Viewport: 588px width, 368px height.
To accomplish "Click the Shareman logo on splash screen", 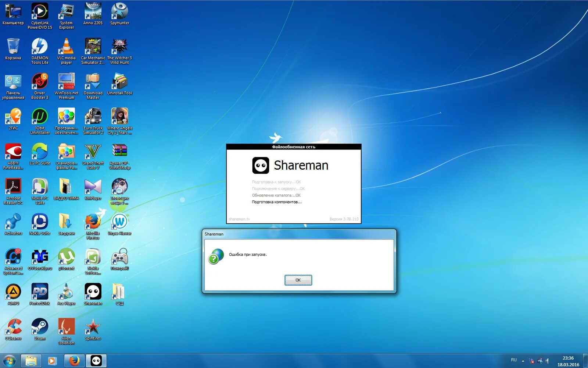I will 261,166.
